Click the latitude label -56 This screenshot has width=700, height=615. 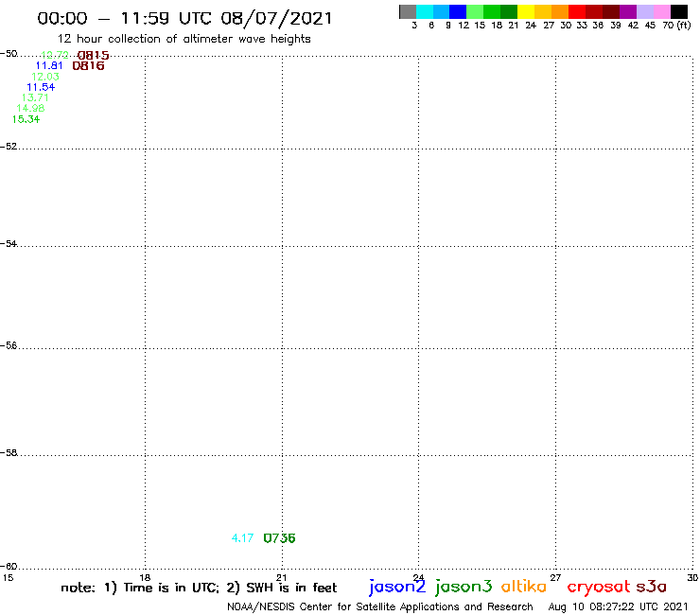point(9,345)
